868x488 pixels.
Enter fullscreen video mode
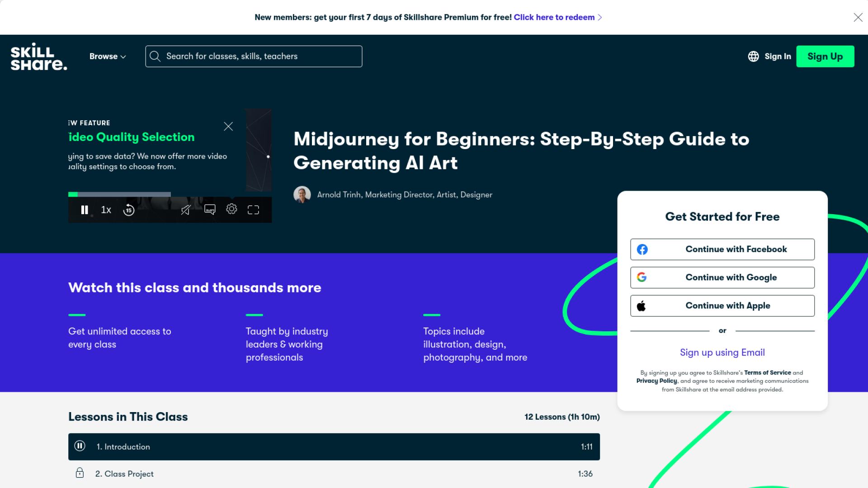[x=253, y=210]
